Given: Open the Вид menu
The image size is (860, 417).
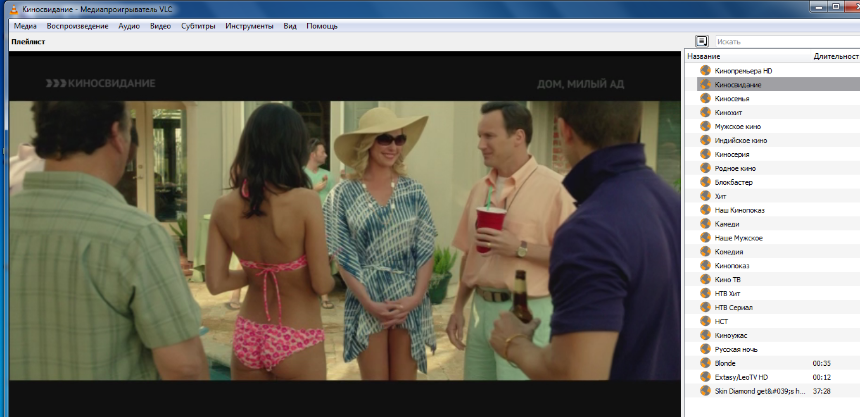Looking at the screenshot, I should tap(290, 26).
